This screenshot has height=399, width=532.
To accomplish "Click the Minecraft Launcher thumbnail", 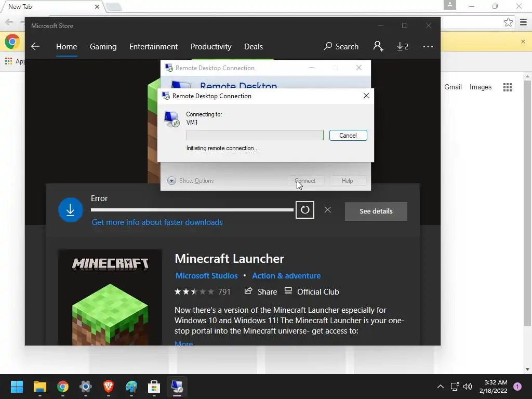I will pos(110,298).
